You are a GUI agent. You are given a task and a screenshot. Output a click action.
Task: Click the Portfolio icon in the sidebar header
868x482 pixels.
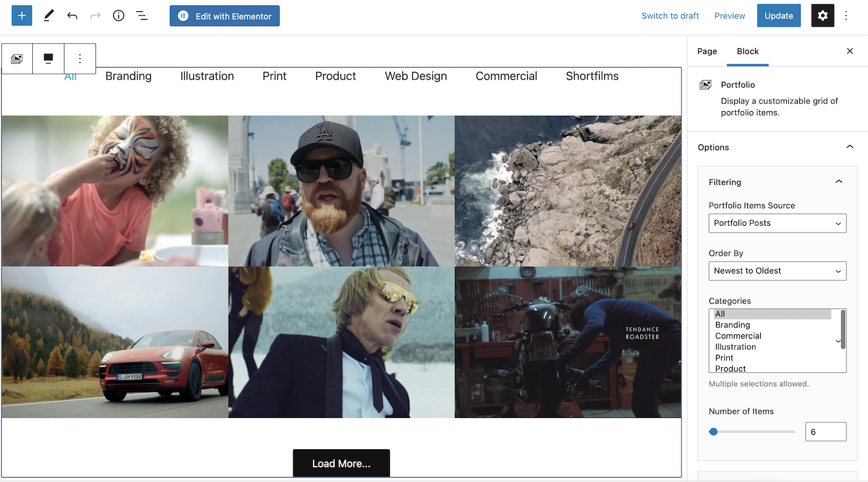coord(706,85)
